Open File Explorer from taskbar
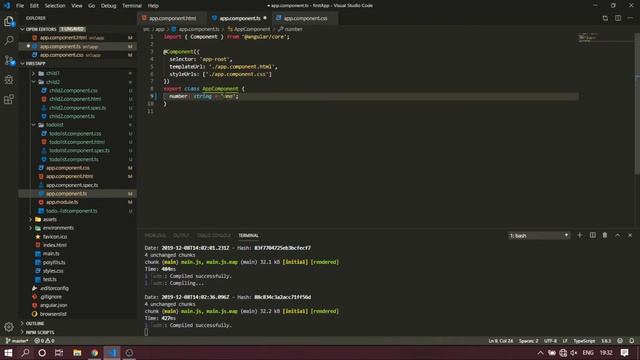 coord(77,353)
